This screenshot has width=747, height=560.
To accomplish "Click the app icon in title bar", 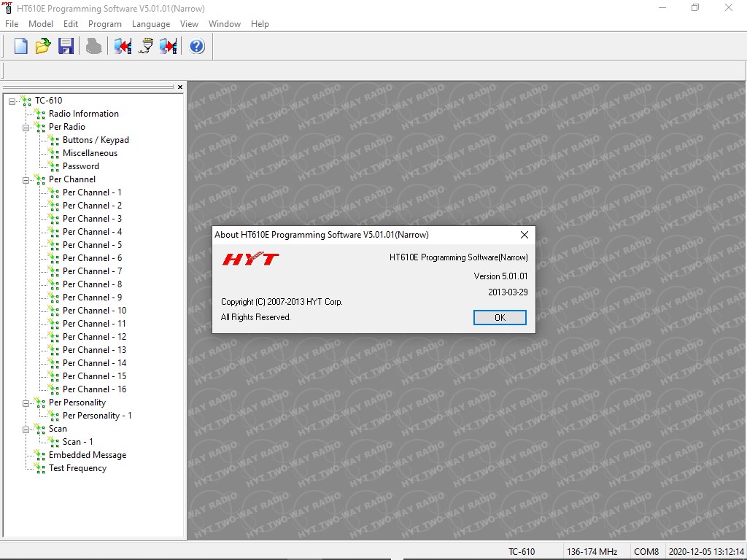I will point(7,8).
